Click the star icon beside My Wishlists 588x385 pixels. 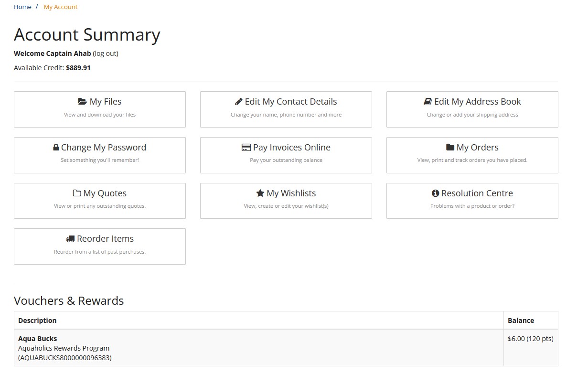260,193
